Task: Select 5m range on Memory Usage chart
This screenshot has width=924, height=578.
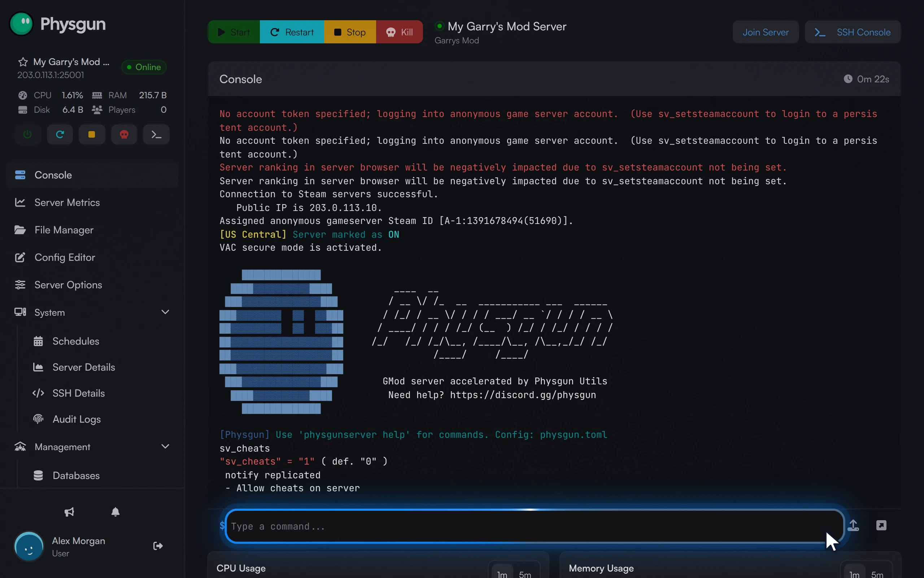Action: (x=877, y=572)
